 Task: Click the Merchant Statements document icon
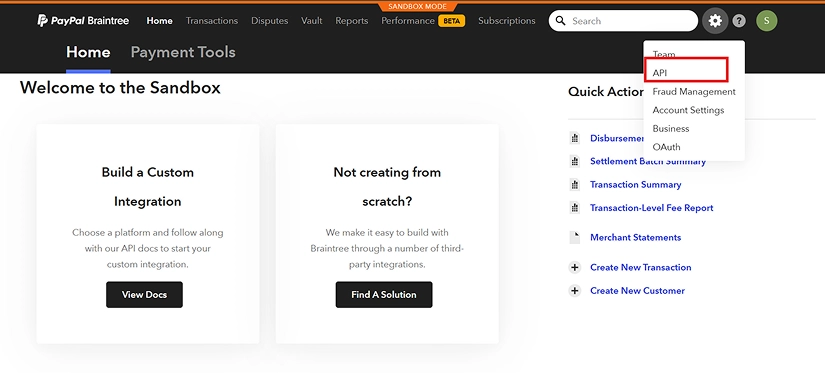[575, 237]
